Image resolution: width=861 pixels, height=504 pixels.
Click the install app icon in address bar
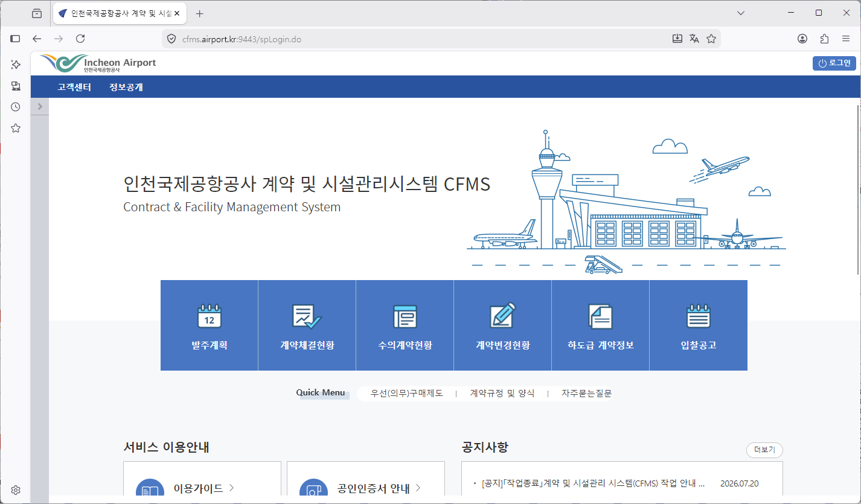pyautogui.click(x=677, y=39)
